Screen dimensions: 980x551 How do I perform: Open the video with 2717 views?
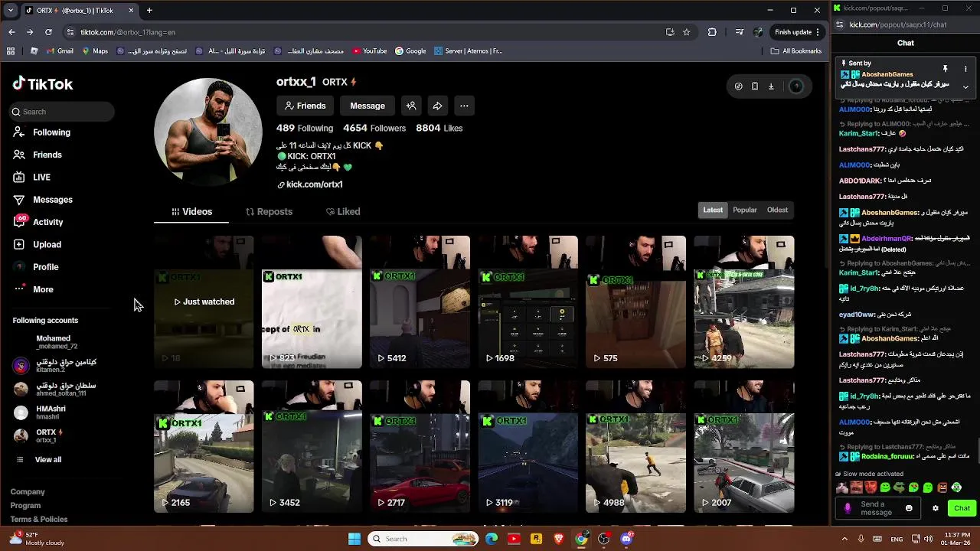[x=420, y=446]
